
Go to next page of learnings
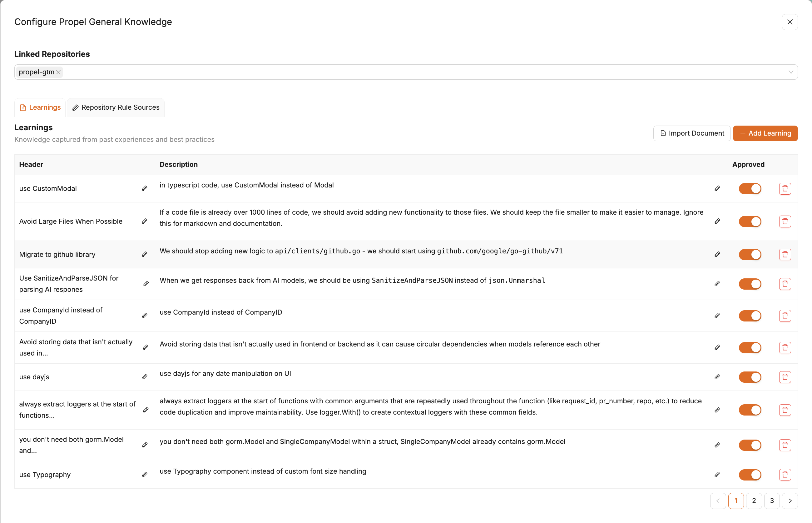tap(790, 501)
